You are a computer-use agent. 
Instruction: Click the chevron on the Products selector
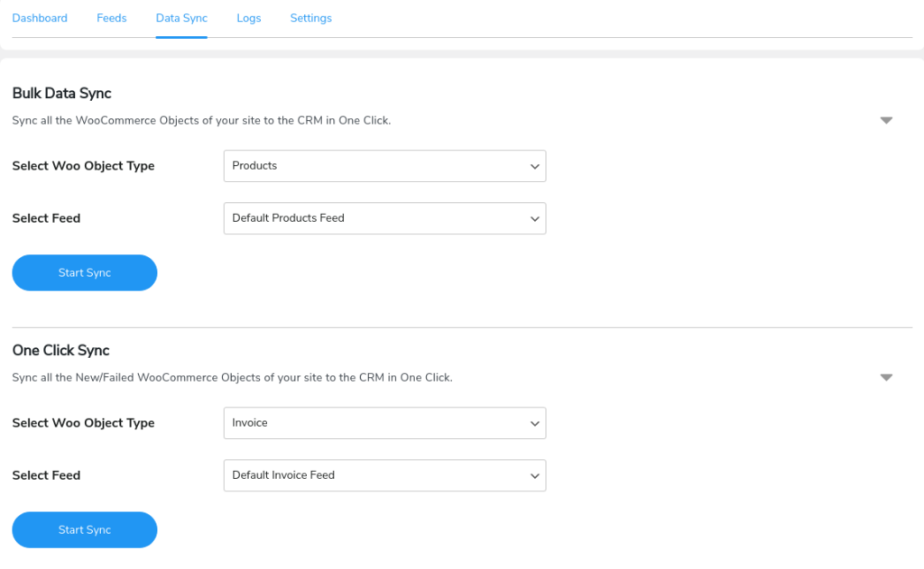tap(534, 166)
